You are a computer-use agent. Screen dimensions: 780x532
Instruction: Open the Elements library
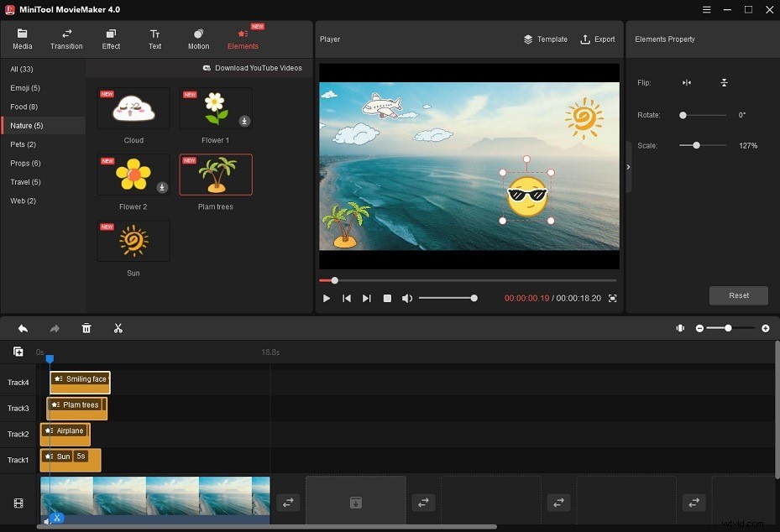click(x=243, y=38)
